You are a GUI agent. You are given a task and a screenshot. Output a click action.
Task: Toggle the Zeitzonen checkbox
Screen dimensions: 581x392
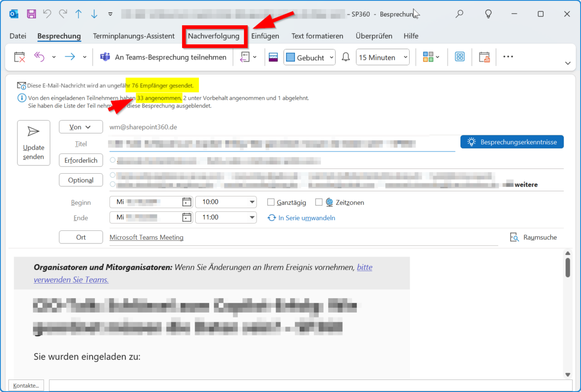point(319,202)
